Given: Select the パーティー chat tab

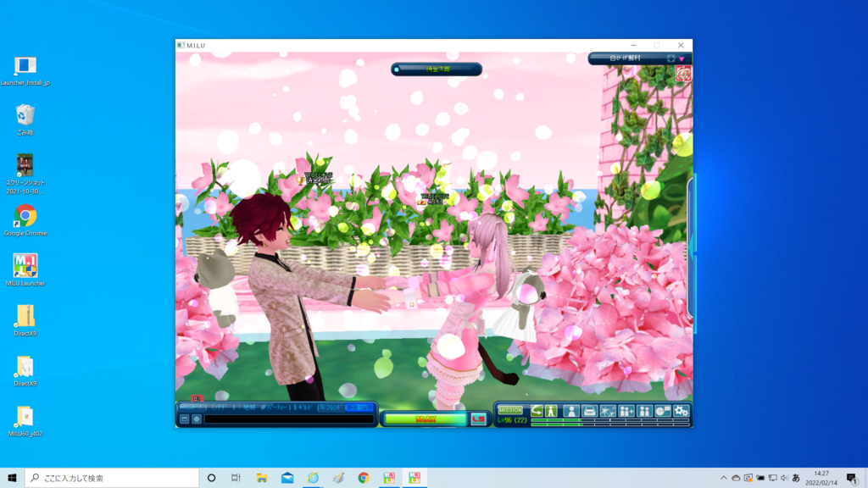Looking at the screenshot, I should [274, 408].
